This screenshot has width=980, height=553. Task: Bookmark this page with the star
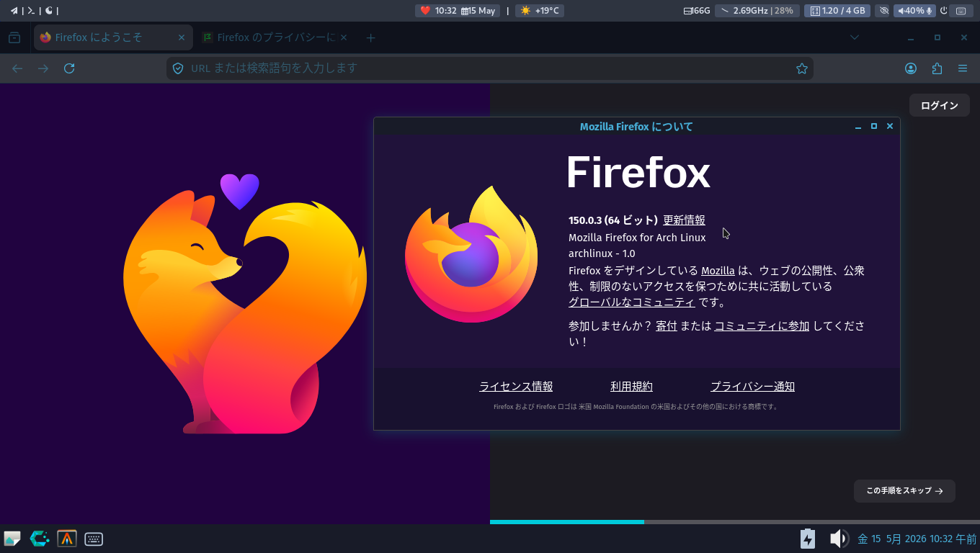801,68
